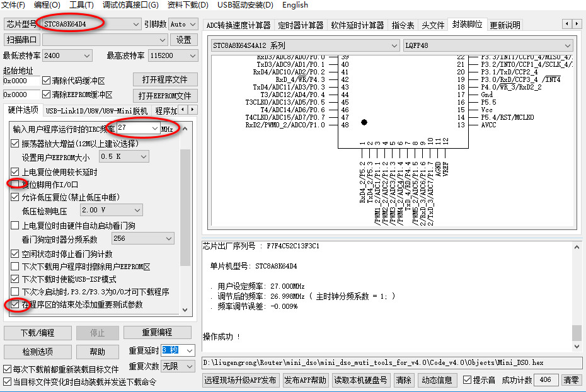Open the 编程(O) menu
Viewport: 586px width, 392px height.
(x=47, y=5)
